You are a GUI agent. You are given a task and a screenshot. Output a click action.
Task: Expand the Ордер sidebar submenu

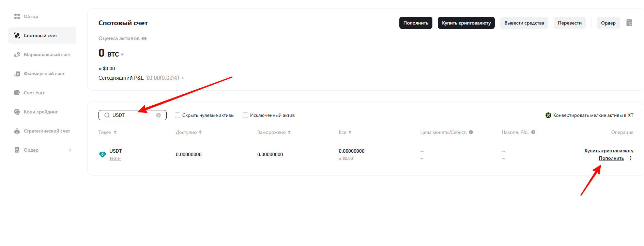click(70, 150)
